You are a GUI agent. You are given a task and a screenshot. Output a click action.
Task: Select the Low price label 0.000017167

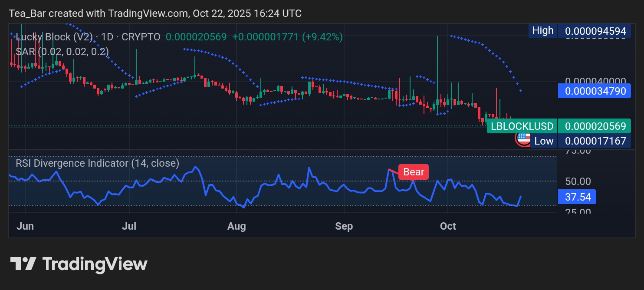click(580, 141)
